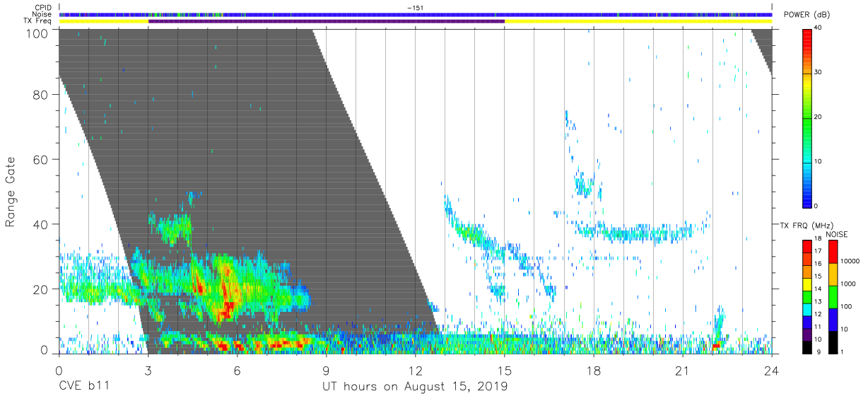Click the 60 tick on Range Gate axis
Image resolution: width=868 pixels, height=401 pixels.
click(x=41, y=159)
